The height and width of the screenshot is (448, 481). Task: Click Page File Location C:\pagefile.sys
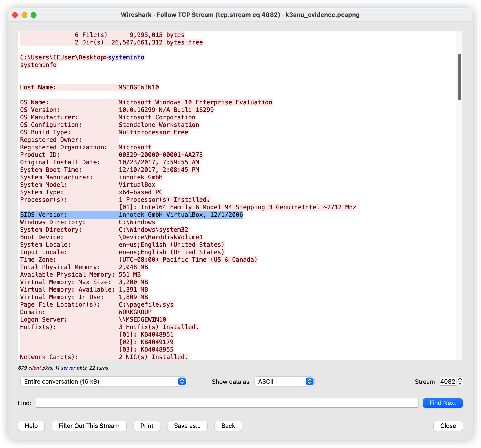[97, 305]
